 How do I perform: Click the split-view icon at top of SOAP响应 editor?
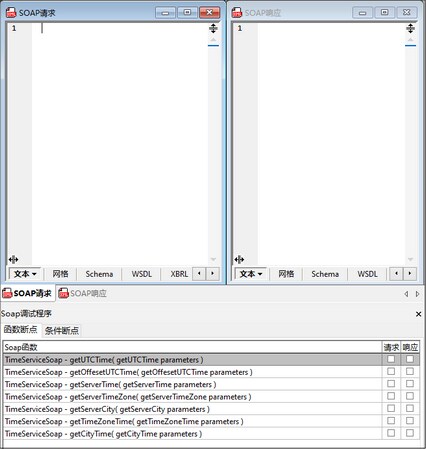click(410, 29)
